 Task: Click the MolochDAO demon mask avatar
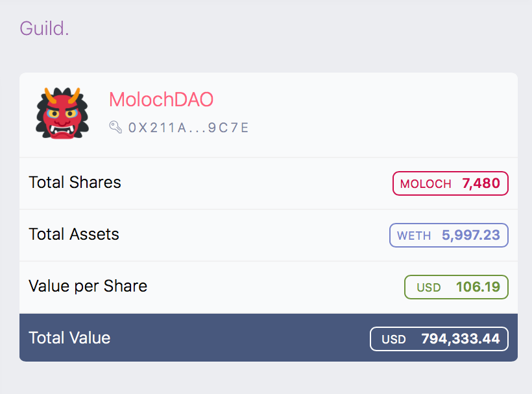point(62,113)
